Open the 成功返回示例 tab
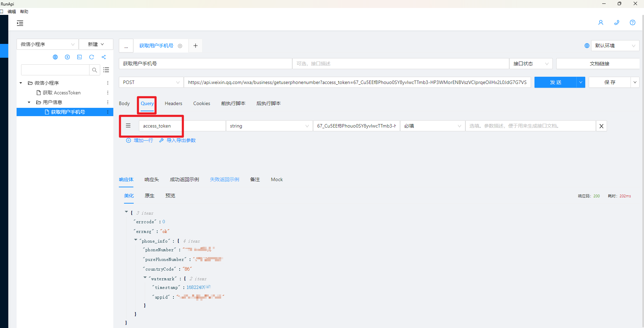 (x=184, y=179)
